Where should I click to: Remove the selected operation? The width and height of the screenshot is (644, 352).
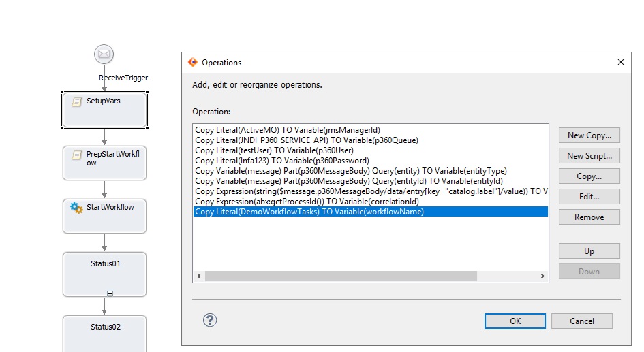coord(589,217)
